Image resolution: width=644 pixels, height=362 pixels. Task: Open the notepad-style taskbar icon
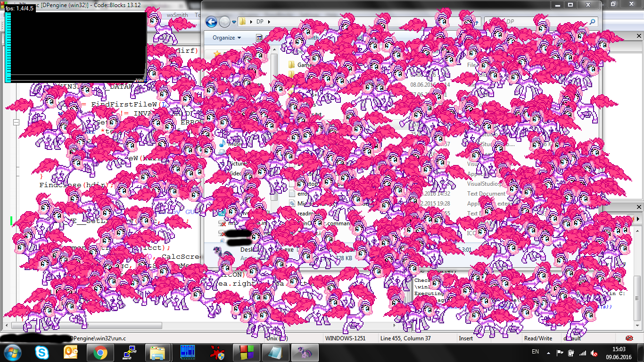[275, 353]
